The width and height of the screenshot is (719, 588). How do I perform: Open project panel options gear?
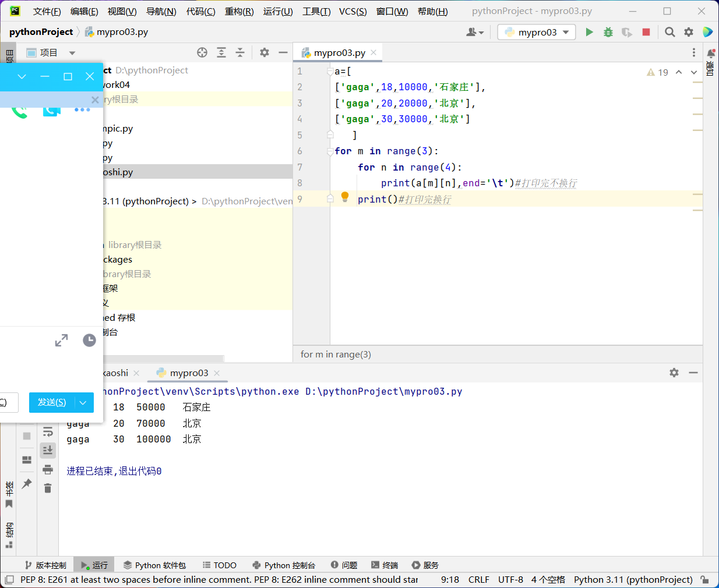click(x=265, y=52)
